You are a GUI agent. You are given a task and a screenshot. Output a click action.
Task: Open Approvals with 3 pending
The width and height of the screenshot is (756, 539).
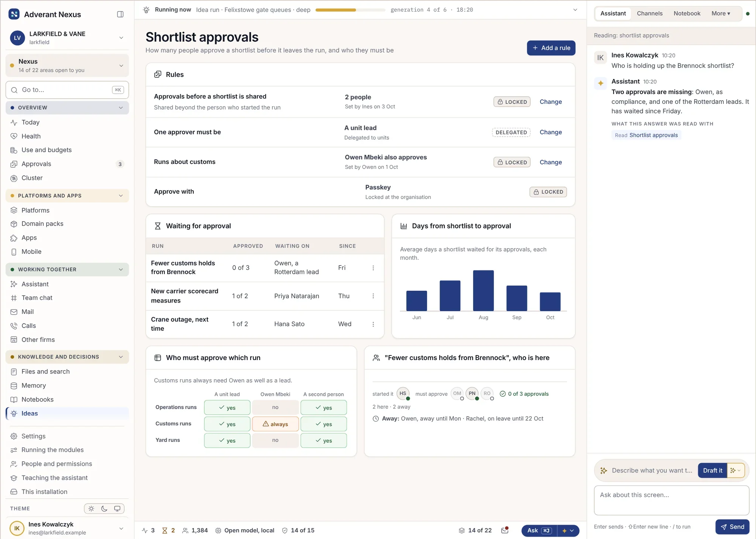[67, 164]
